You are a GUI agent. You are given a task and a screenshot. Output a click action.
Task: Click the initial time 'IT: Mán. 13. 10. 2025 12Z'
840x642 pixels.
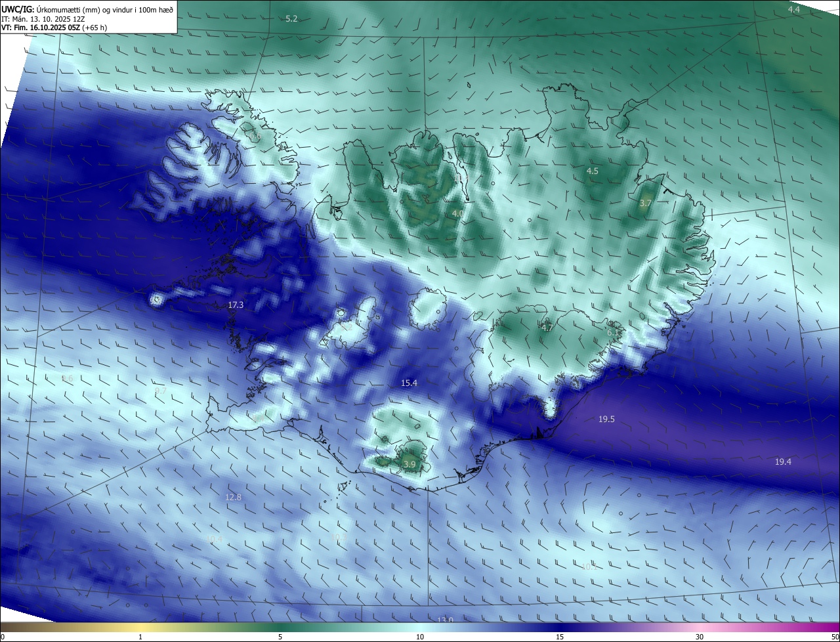click(43, 19)
